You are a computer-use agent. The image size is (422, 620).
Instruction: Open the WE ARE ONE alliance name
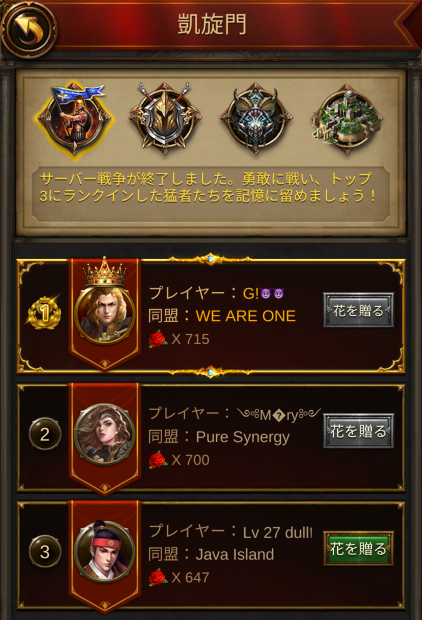pos(246,316)
